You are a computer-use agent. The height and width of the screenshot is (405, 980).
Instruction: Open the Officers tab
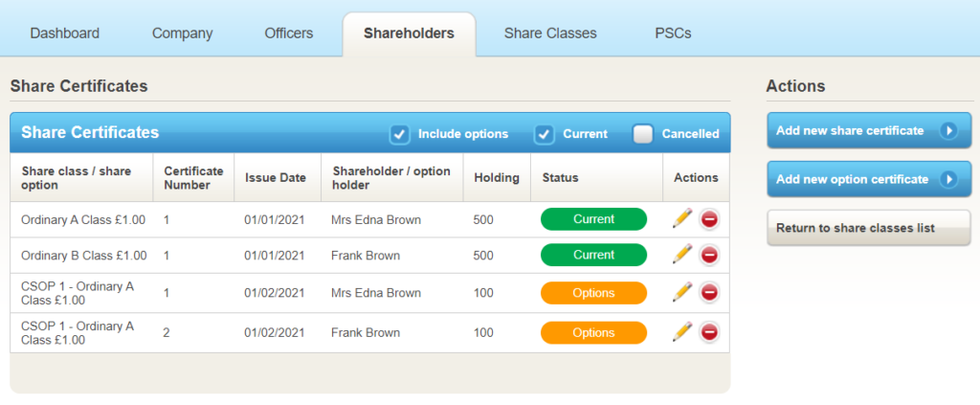[x=288, y=34]
